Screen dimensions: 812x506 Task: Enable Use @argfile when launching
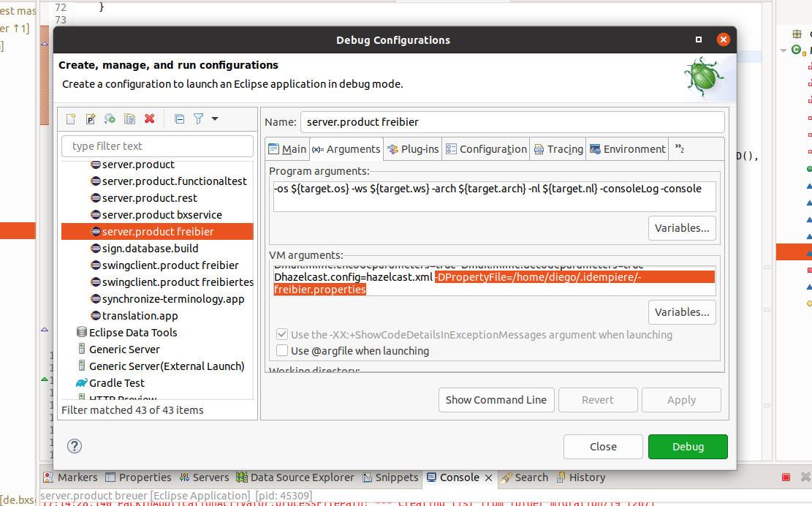282,350
